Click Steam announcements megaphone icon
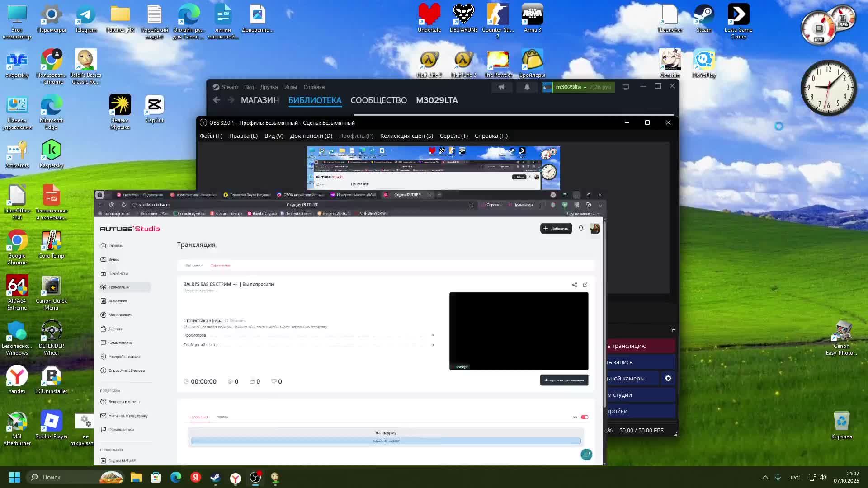Viewport: 868px width, 488px height. coord(502,87)
